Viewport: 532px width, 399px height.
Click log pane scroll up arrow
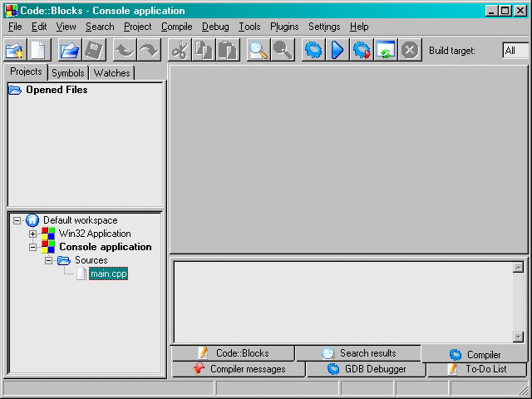tap(518, 267)
